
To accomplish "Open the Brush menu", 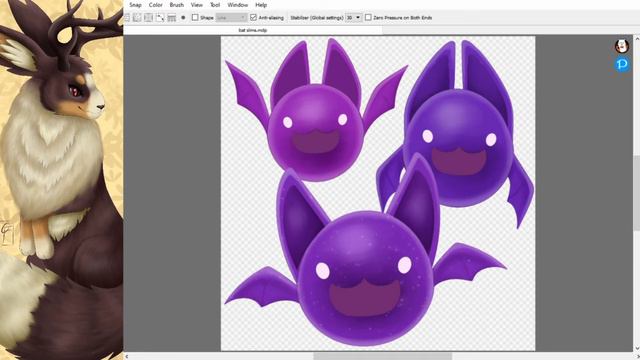I will [x=176, y=5].
